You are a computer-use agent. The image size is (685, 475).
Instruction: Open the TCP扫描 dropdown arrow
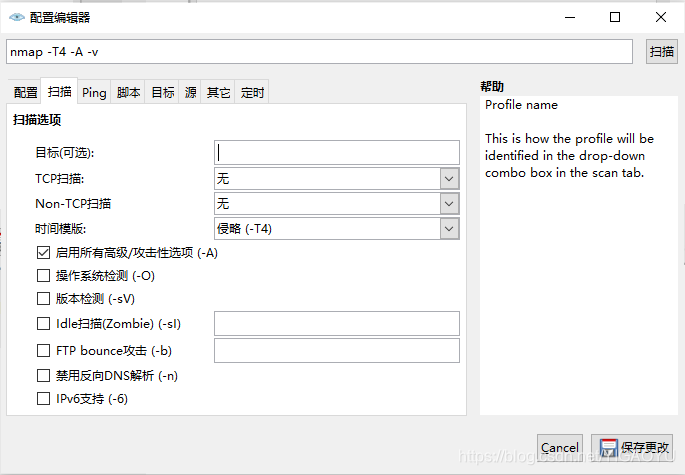point(449,179)
